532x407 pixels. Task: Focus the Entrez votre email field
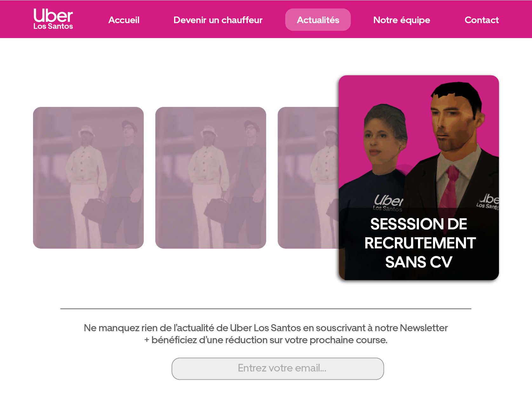pyautogui.click(x=278, y=369)
